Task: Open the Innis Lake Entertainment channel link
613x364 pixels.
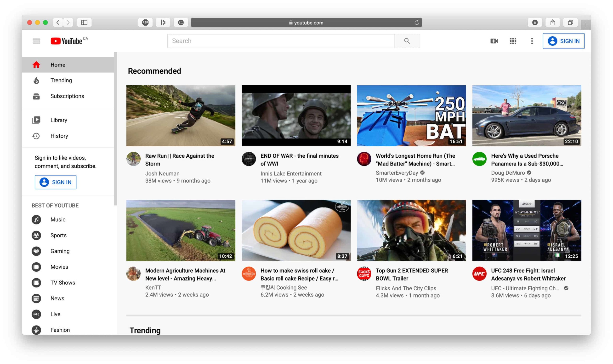Action: point(291,174)
